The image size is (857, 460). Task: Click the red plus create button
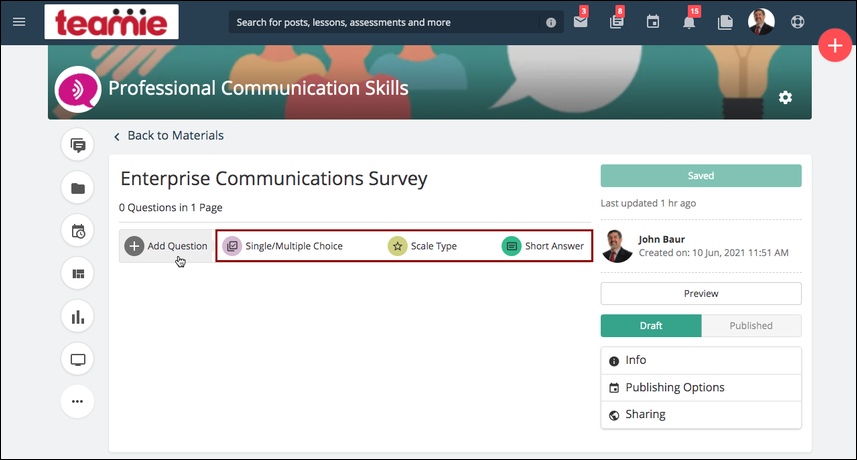pos(835,45)
